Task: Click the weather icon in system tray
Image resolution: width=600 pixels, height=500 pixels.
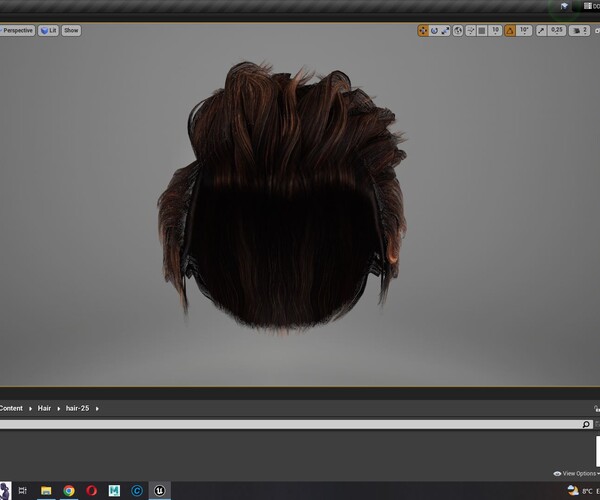Action: pos(573,490)
